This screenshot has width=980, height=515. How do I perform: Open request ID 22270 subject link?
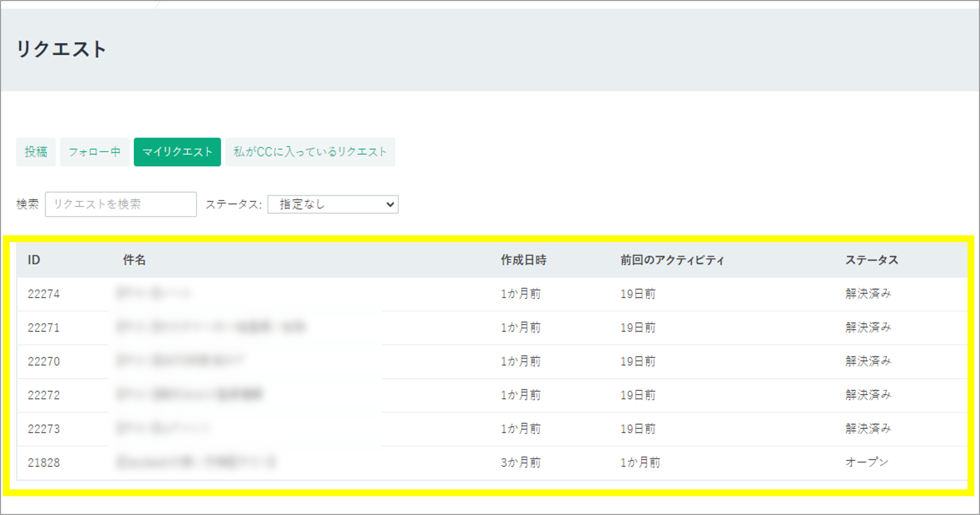[179, 361]
